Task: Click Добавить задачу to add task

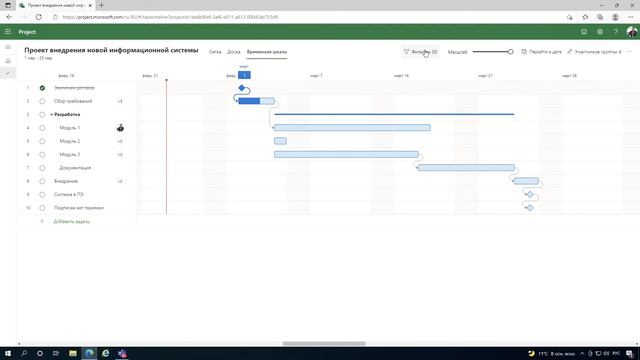Action: (71, 221)
